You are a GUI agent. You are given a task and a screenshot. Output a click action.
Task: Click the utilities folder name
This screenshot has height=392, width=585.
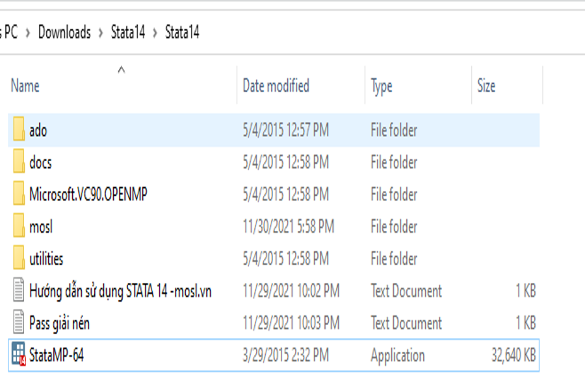click(46, 259)
